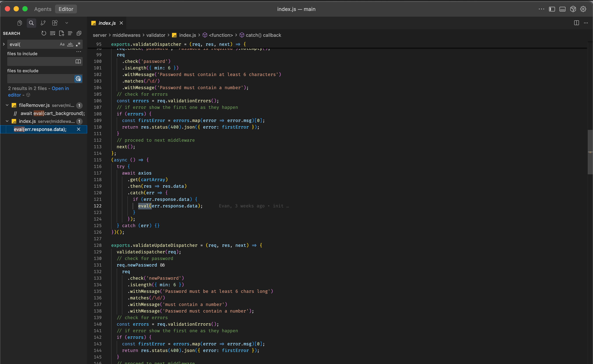Open a new search editor
Image resolution: width=593 pixels, height=364 pixels.
[61, 33]
